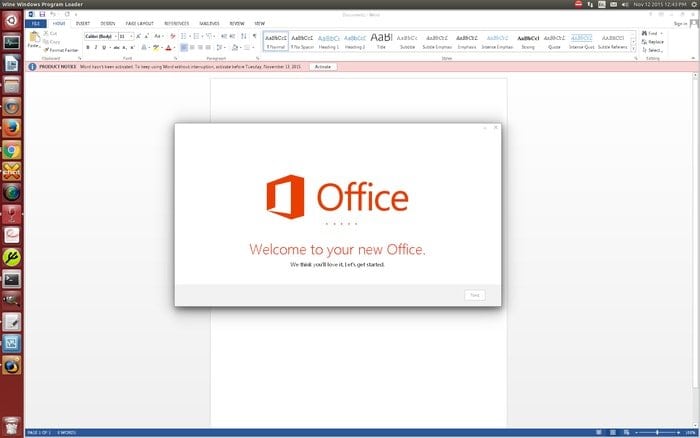Screen dimensions: 700x438
Task: Click the Find binoculars icon
Action: [x=644, y=33]
